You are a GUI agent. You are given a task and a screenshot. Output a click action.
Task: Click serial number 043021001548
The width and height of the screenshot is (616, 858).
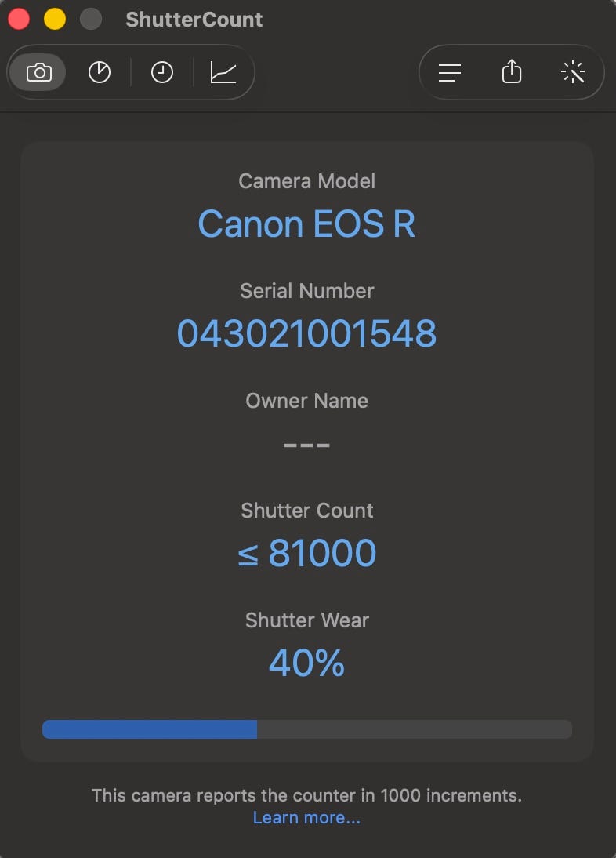(x=306, y=334)
